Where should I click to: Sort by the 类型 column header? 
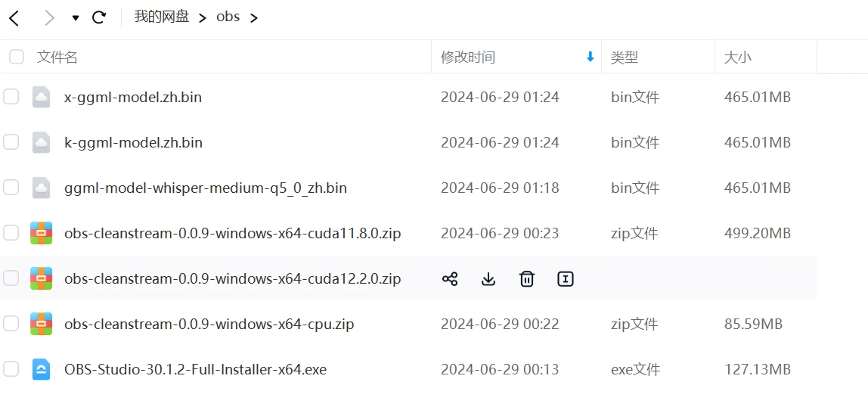[625, 57]
